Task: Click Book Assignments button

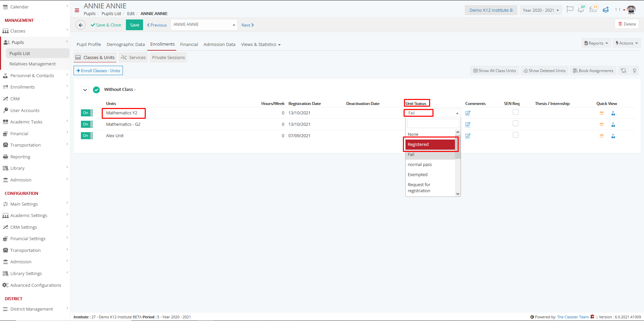Action: [x=593, y=71]
